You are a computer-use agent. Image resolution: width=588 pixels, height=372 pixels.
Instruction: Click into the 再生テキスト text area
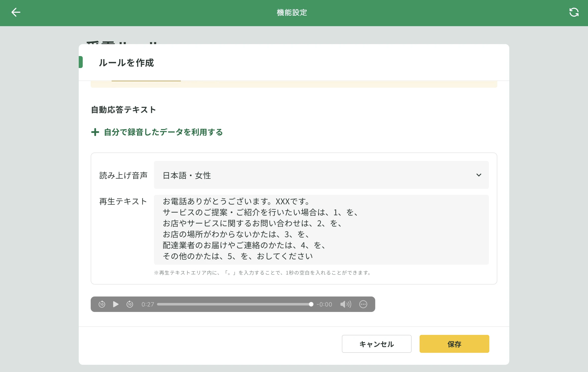click(321, 229)
